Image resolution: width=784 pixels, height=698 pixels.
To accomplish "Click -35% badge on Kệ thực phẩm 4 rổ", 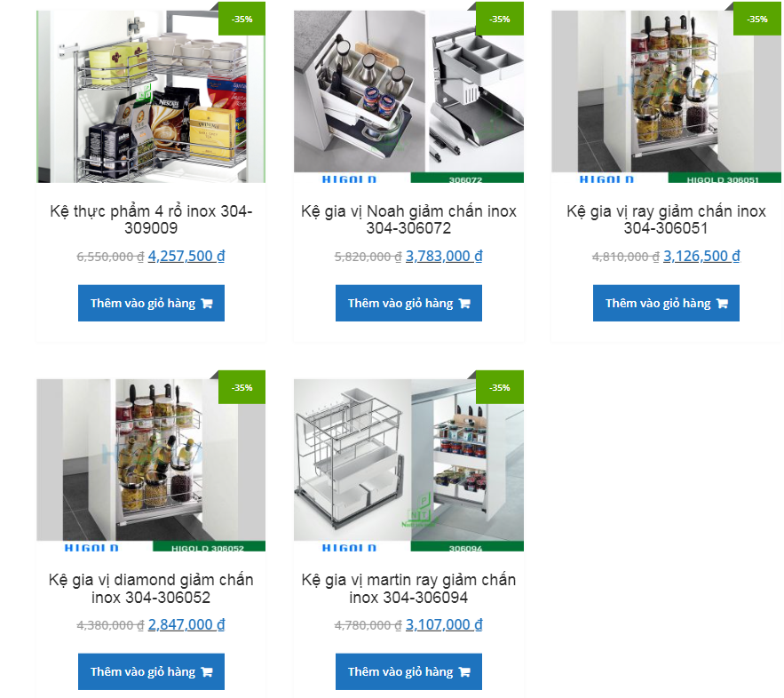I will tap(242, 19).
